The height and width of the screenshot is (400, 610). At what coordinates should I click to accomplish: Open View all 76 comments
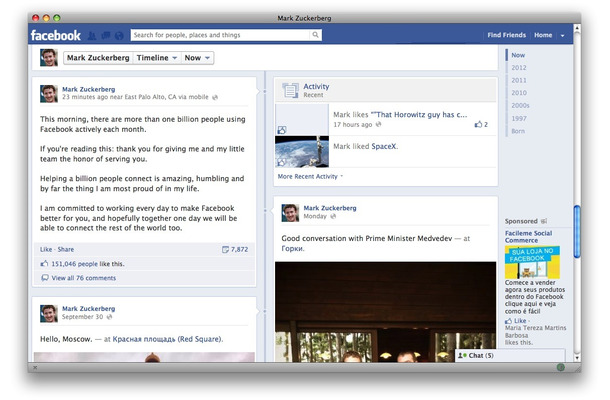click(84, 278)
